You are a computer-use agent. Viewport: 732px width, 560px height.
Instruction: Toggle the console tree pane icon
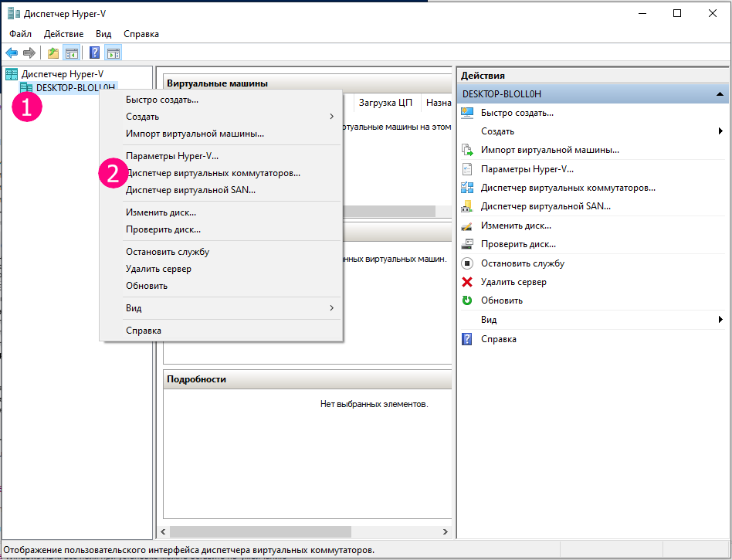click(x=72, y=53)
